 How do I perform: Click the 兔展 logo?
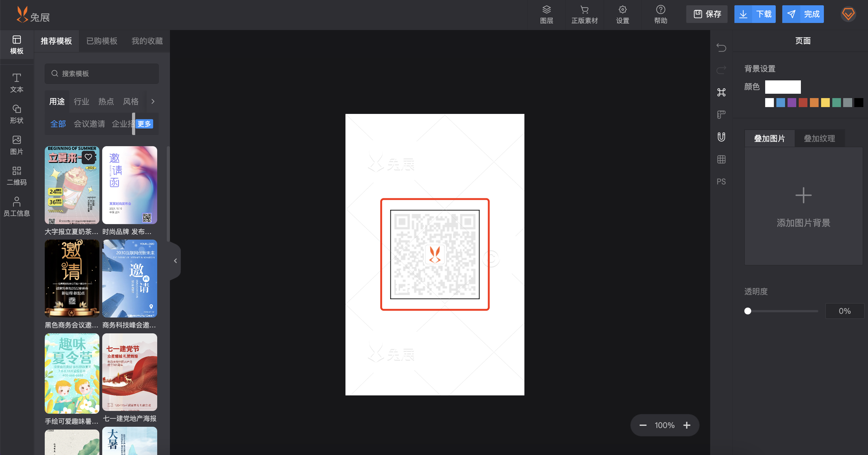point(33,15)
